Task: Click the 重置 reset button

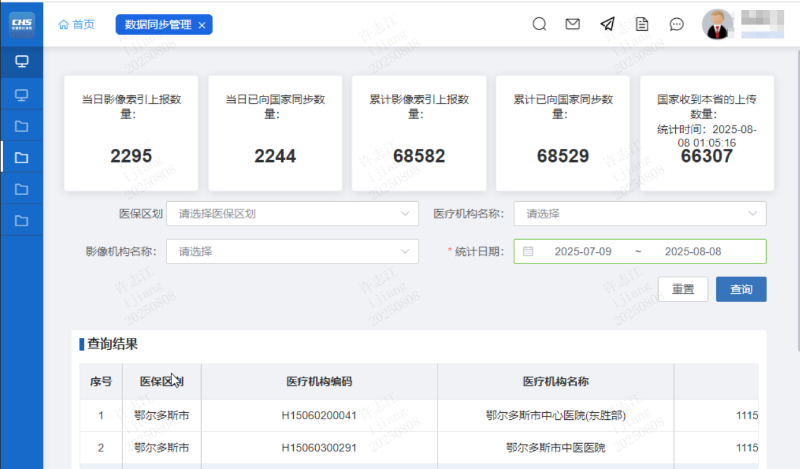Action: click(x=683, y=289)
